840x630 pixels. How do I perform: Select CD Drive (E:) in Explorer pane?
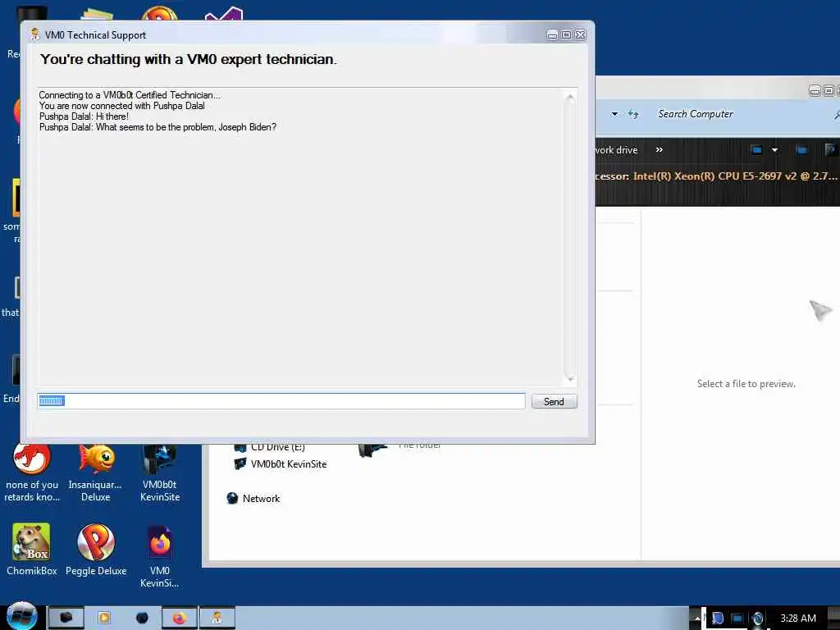coord(270,447)
